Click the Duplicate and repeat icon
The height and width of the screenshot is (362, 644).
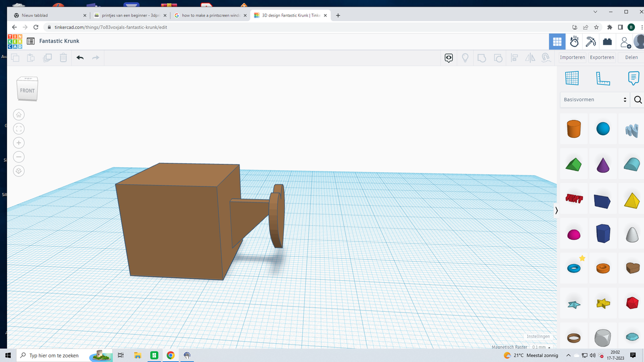47,58
